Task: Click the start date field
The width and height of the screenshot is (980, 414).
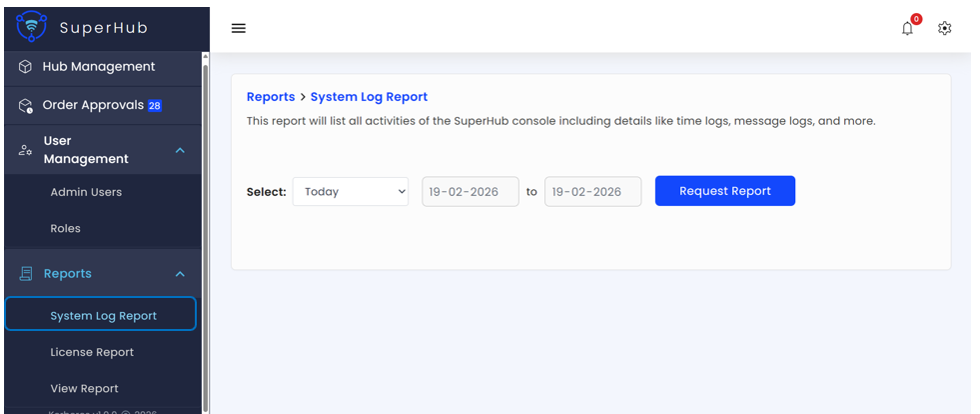Action: coord(470,191)
